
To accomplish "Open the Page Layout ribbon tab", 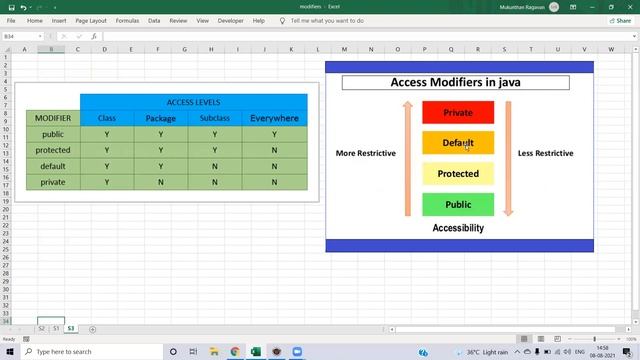I will tap(91, 20).
